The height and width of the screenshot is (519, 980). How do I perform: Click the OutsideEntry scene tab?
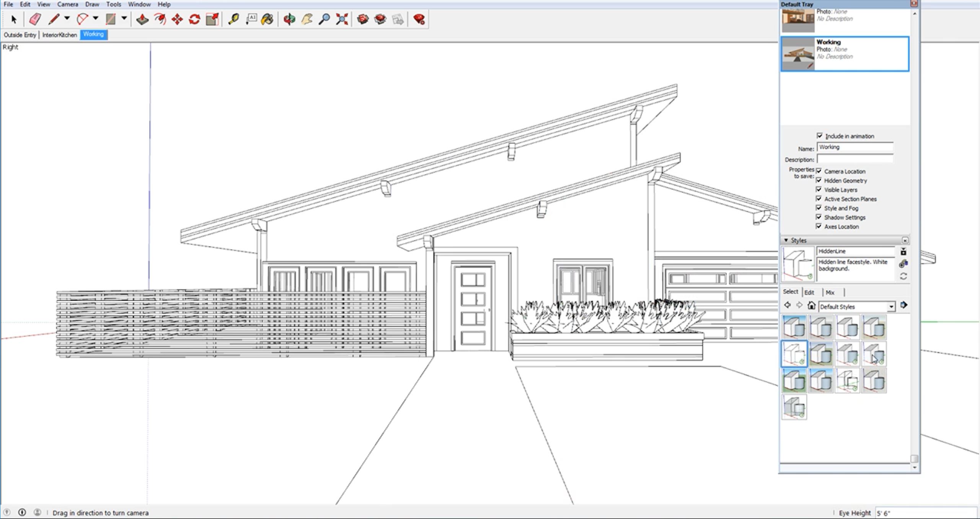20,34
